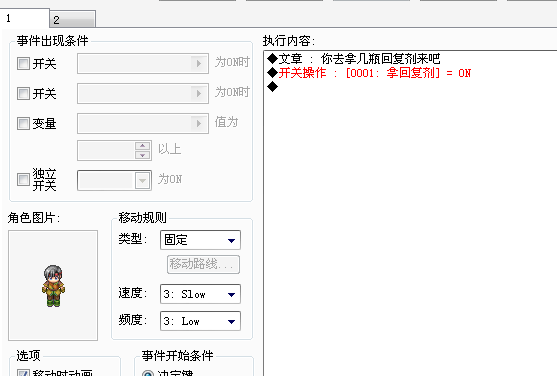The height and width of the screenshot is (376, 557).
Task: Increase variable value with the up arrow
Action: pyautogui.click(x=142, y=146)
